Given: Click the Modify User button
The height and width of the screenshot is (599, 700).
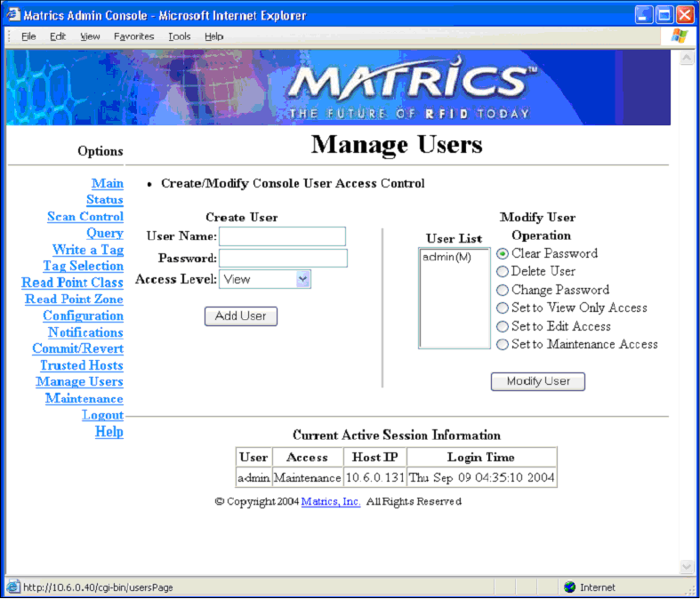Looking at the screenshot, I should click(x=538, y=381).
